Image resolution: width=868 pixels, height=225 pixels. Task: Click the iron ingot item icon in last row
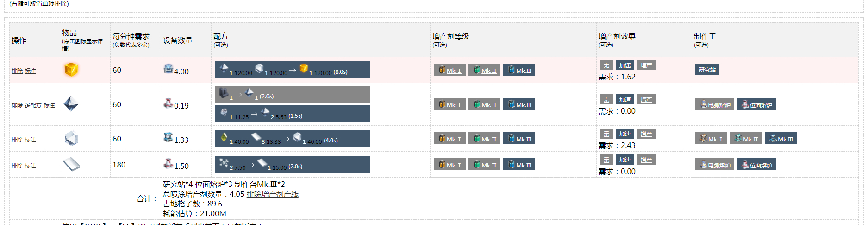tap(71, 164)
